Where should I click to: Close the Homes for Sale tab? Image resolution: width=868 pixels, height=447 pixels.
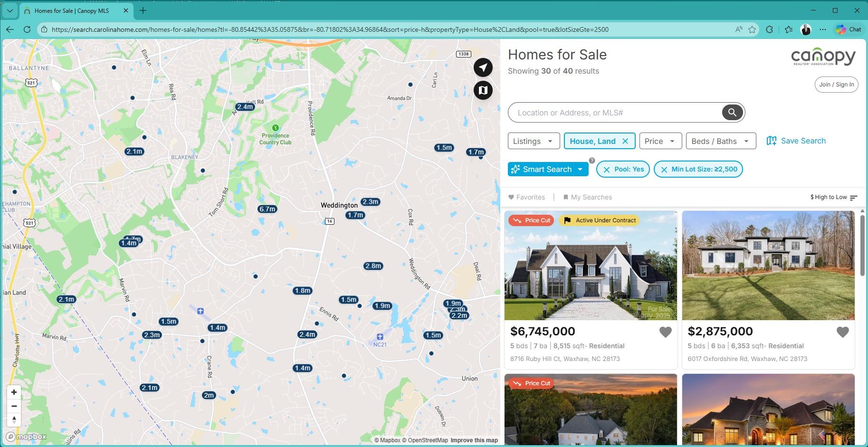click(125, 10)
